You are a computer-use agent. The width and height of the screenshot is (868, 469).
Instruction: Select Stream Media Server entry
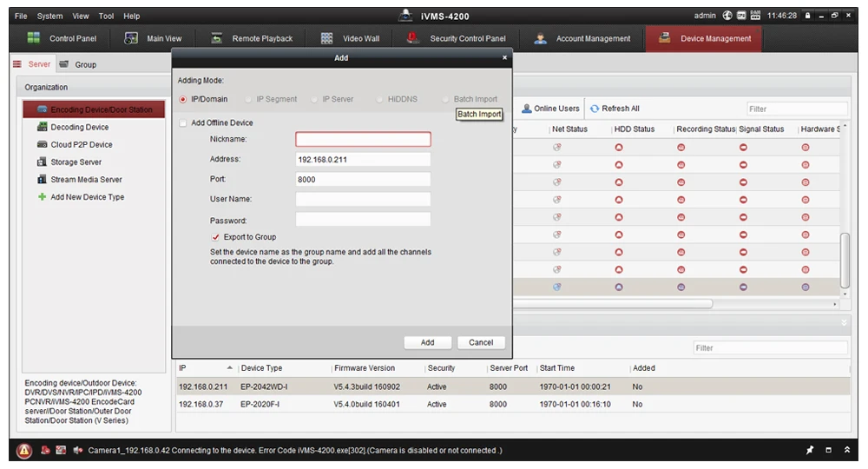point(79,180)
